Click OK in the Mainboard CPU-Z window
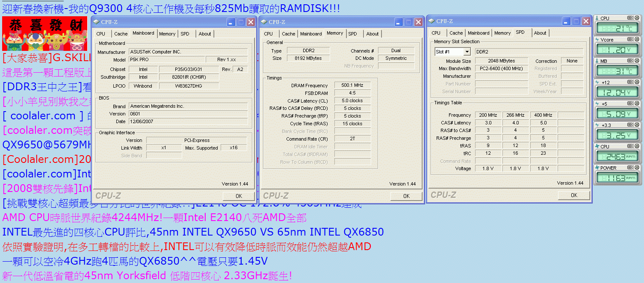644x283 pixels. point(239,196)
